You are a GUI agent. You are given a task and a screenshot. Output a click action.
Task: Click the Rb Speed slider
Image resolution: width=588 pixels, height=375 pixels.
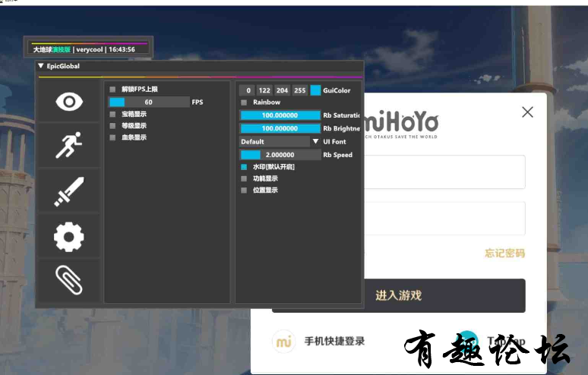click(280, 155)
